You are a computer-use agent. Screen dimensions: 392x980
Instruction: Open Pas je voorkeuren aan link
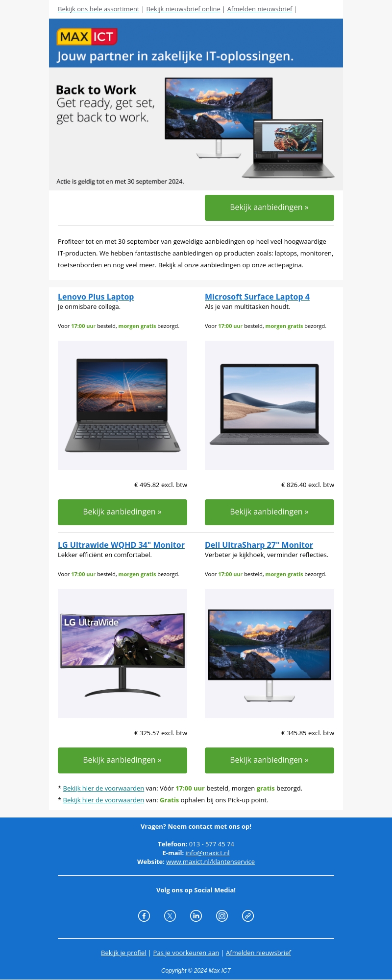click(x=186, y=953)
